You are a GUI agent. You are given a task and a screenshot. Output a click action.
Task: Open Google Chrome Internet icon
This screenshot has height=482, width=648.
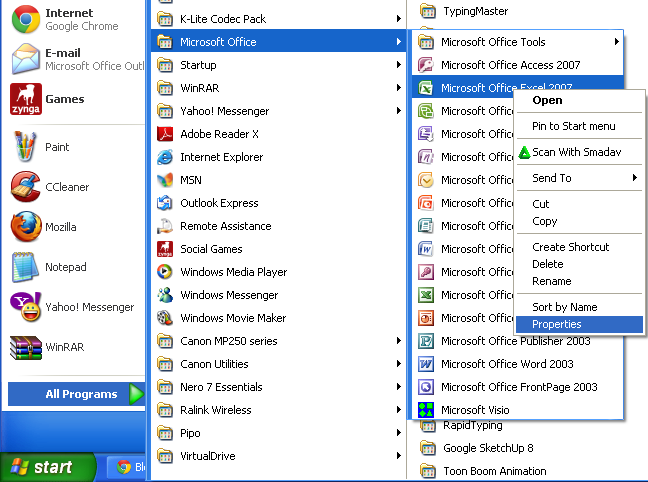point(26,19)
